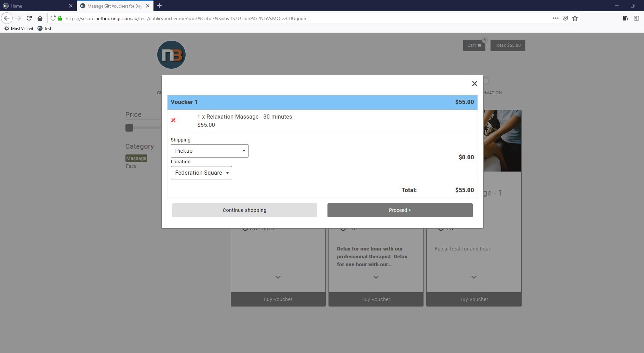
Task: Click Continue shopping button
Action: (244, 210)
